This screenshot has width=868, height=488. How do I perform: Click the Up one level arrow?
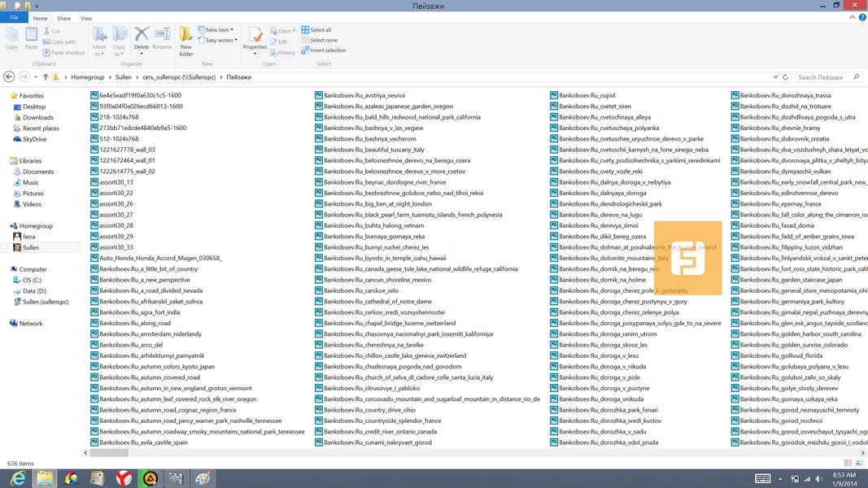45,77
